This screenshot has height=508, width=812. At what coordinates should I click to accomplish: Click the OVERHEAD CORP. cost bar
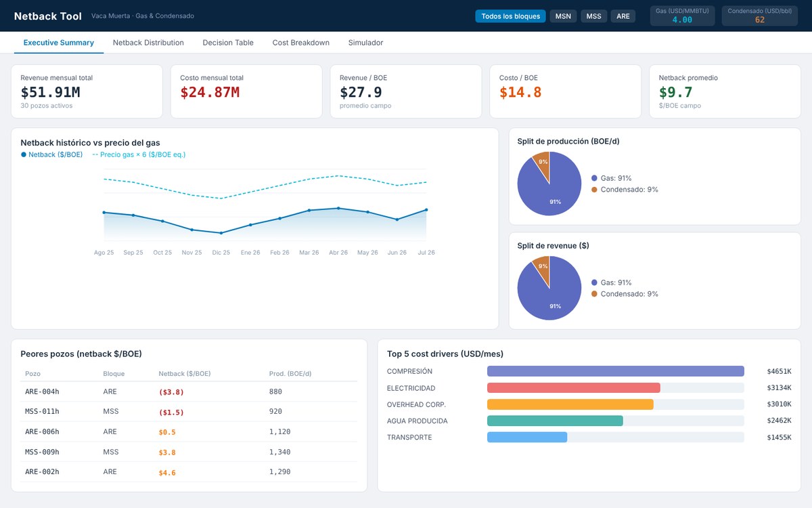pos(570,404)
